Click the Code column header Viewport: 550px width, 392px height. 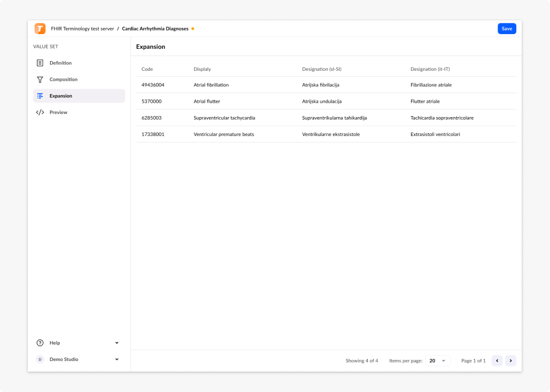click(x=147, y=69)
